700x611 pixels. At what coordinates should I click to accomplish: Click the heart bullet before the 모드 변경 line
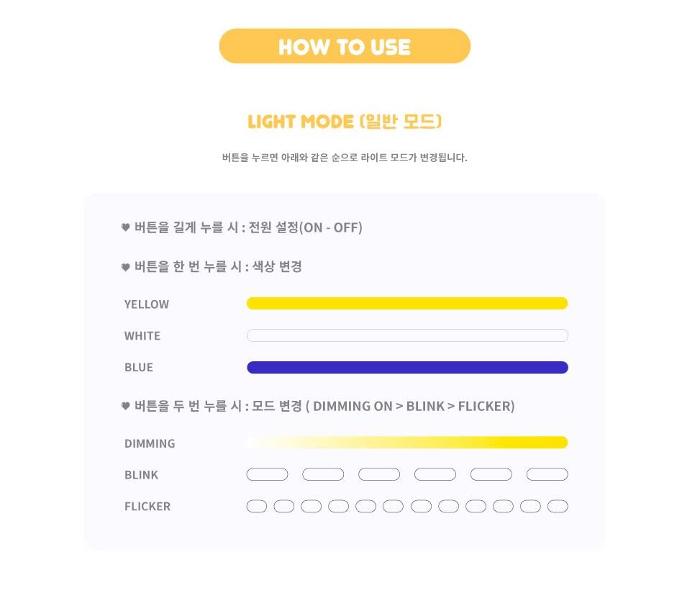(125, 407)
